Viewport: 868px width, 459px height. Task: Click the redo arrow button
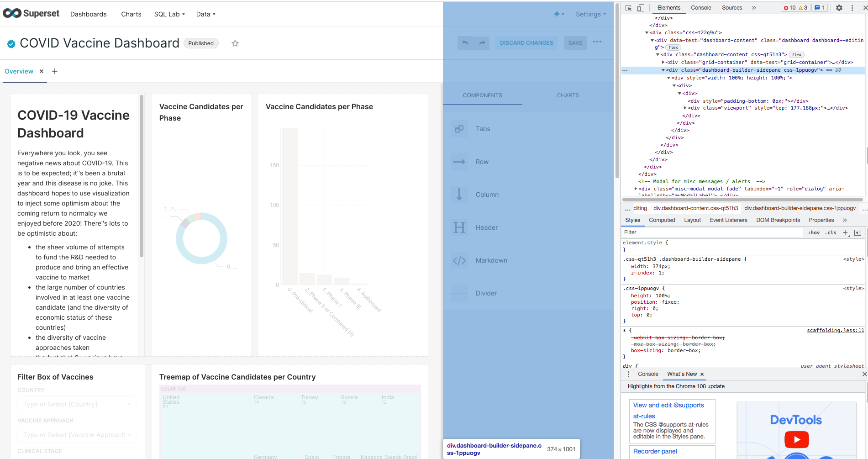[x=482, y=43]
